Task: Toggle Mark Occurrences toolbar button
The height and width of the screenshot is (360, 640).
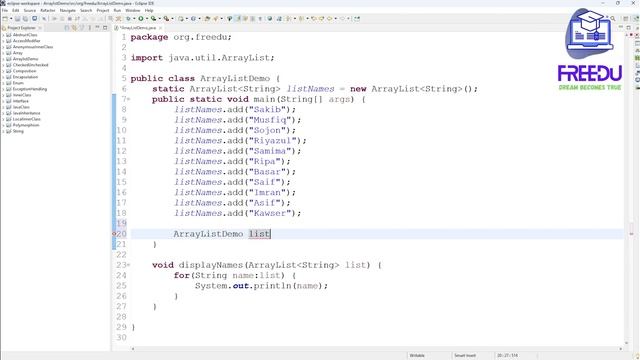Action: click(x=238, y=18)
